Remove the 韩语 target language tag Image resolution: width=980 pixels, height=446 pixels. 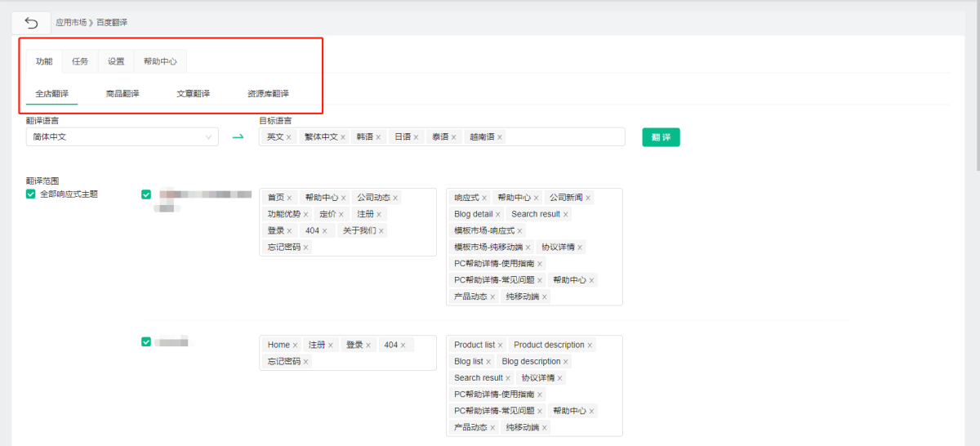point(378,137)
